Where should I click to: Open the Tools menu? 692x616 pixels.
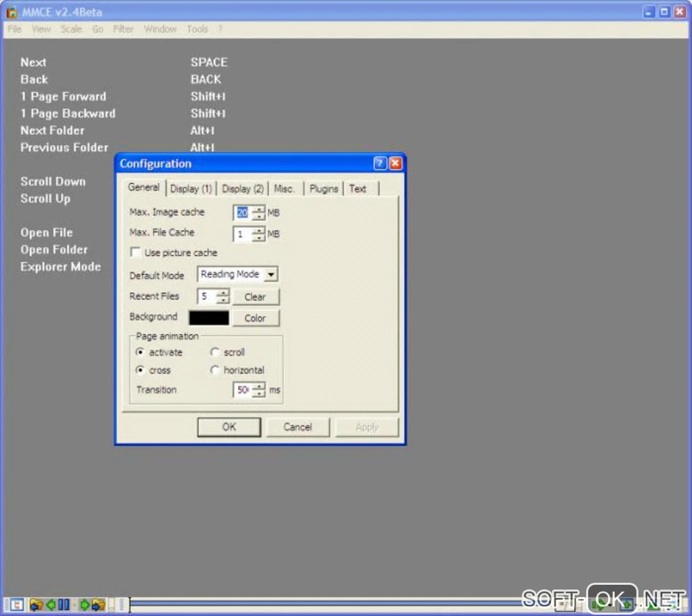(x=197, y=29)
